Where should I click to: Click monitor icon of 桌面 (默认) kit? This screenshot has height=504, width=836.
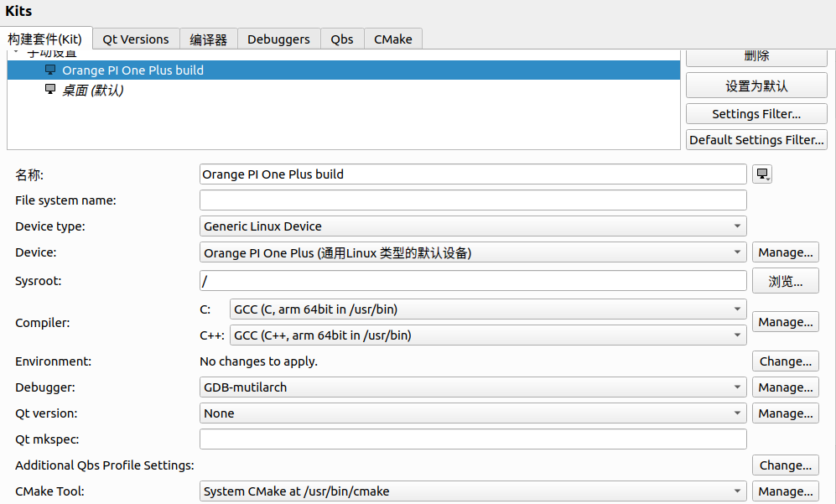[x=50, y=90]
